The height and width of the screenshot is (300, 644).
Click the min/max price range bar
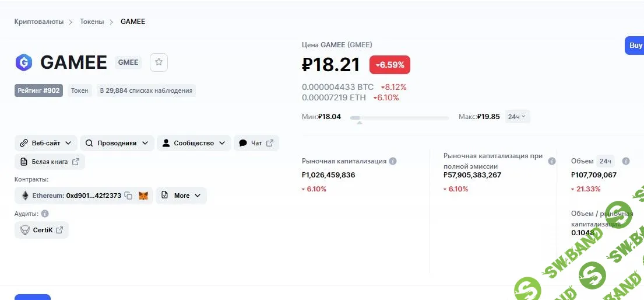[x=399, y=118]
